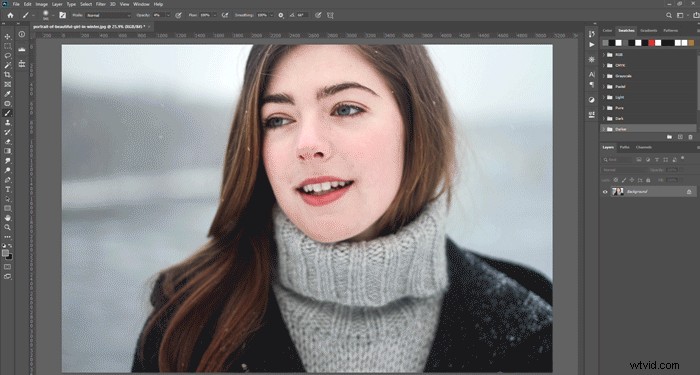Swap foreground and background colors
This screenshot has width=700, height=375.
point(10,246)
